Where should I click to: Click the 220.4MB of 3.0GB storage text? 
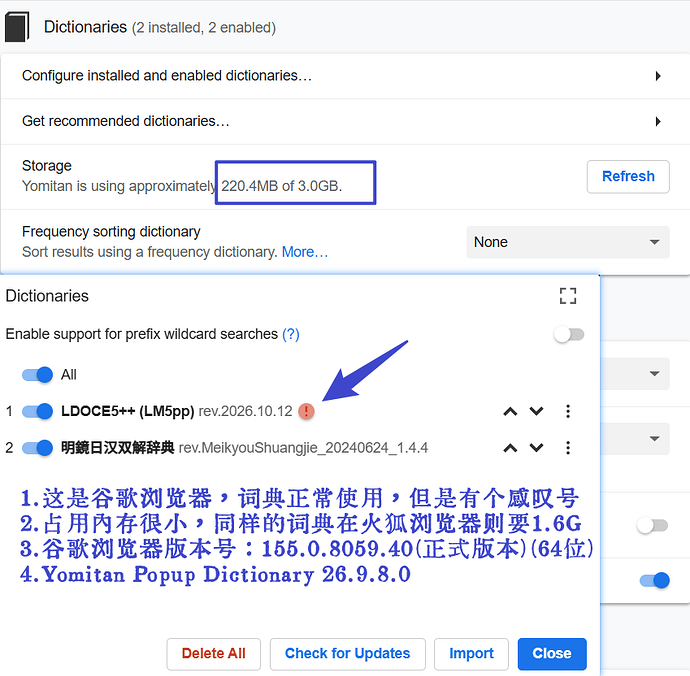pyautogui.click(x=282, y=186)
